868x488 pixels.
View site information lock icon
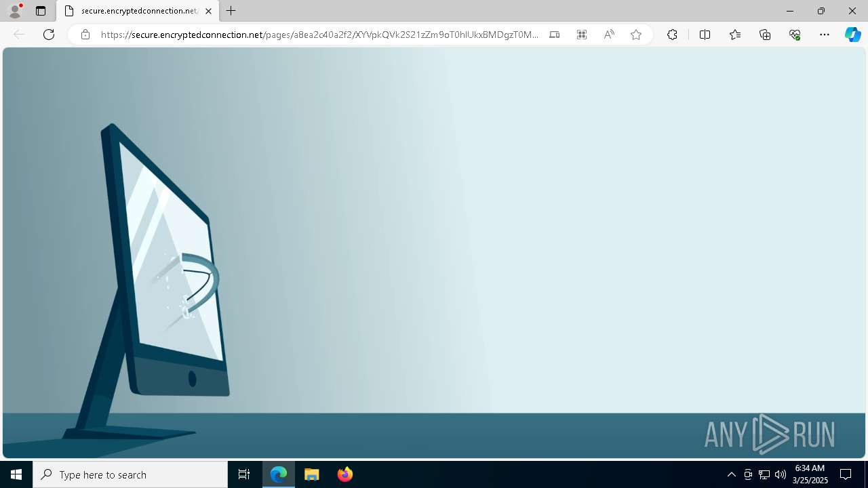pos(85,35)
